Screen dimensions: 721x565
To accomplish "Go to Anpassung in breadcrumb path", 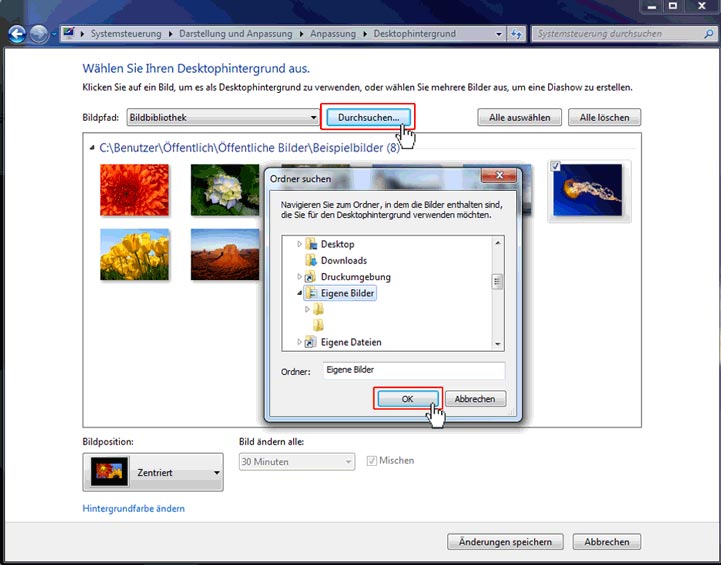I will 333,34.
